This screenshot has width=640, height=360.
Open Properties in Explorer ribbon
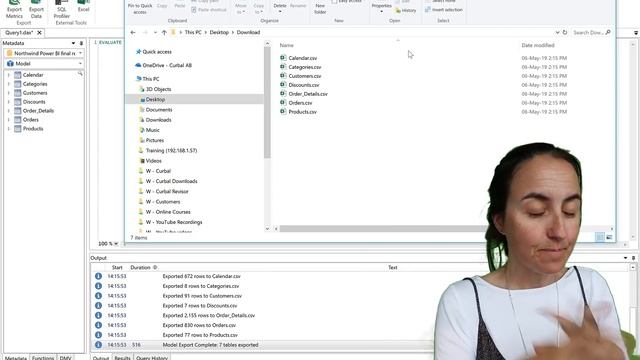(382, 6)
